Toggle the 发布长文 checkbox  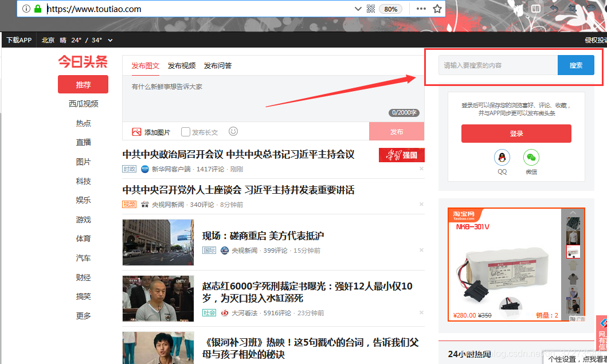pyautogui.click(x=186, y=132)
